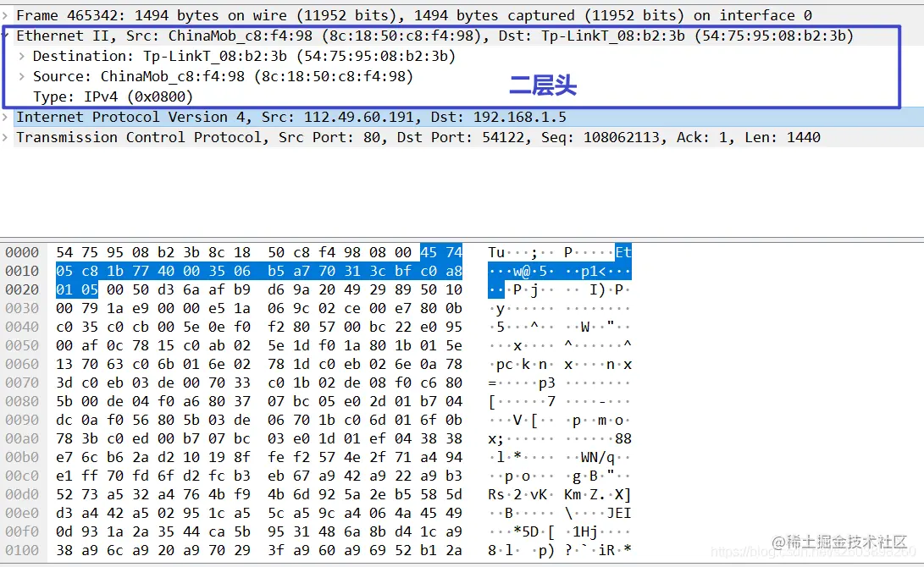Screen dimensions: 924x567
Task: Click ASCII text 'Tu' in row 0000
Action: (x=496, y=252)
